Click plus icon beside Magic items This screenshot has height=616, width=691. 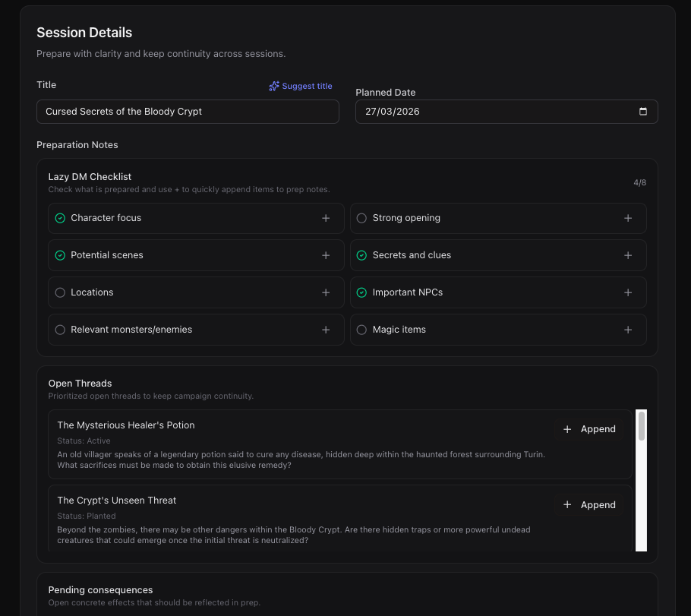click(628, 330)
